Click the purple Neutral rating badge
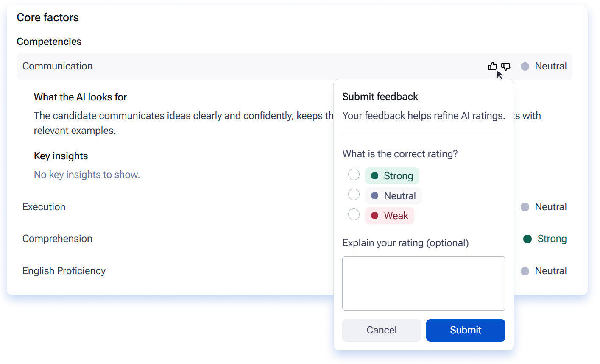600x364 pixels. point(393,196)
